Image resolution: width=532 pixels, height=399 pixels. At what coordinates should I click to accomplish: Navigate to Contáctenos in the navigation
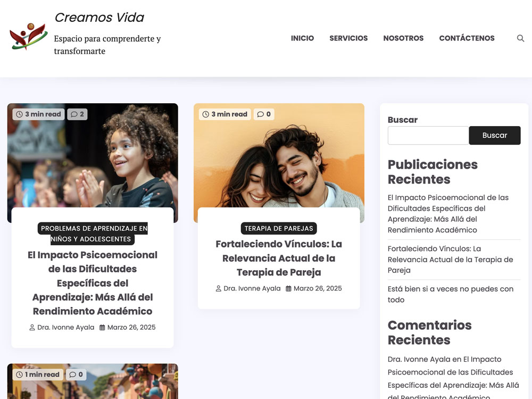coord(467,38)
